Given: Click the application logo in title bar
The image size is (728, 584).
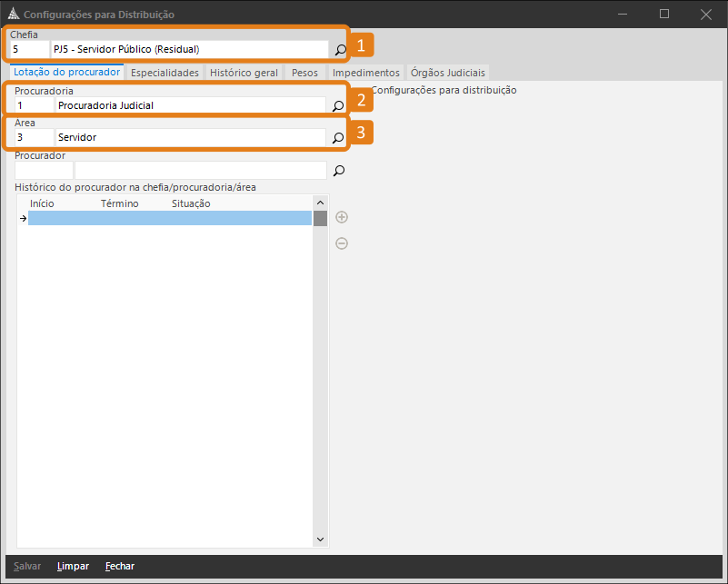Looking at the screenshot, I should tap(13, 15).
